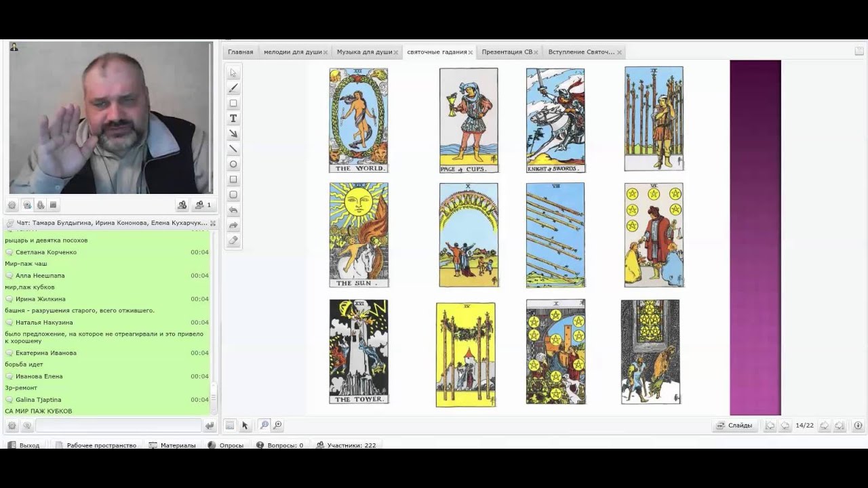Jump to first slide
This screenshot has width=868, height=488.
(770, 426)
